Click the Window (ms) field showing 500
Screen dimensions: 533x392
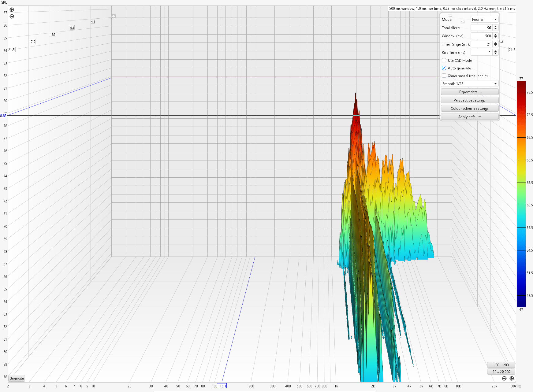482,36
